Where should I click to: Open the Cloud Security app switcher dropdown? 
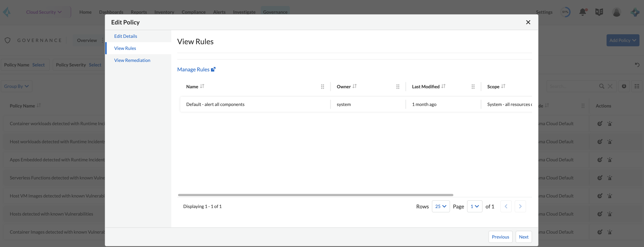(x=44, y=12)
